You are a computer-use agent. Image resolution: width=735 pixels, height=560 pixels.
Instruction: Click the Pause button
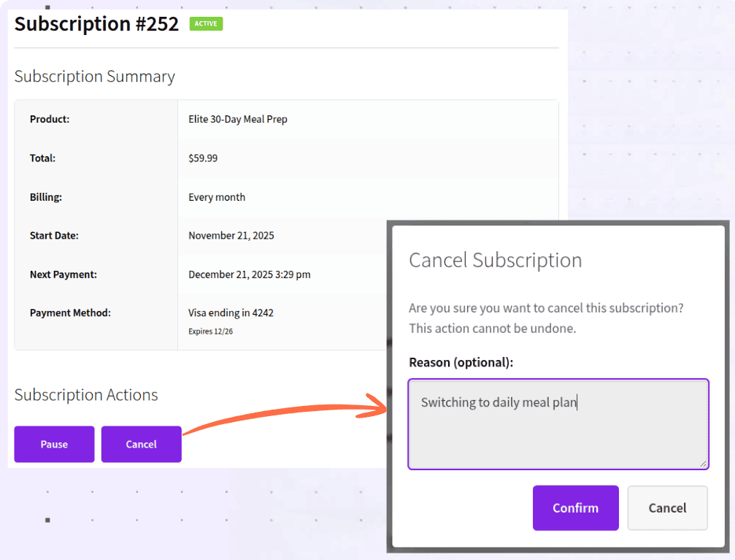point(54,444)
